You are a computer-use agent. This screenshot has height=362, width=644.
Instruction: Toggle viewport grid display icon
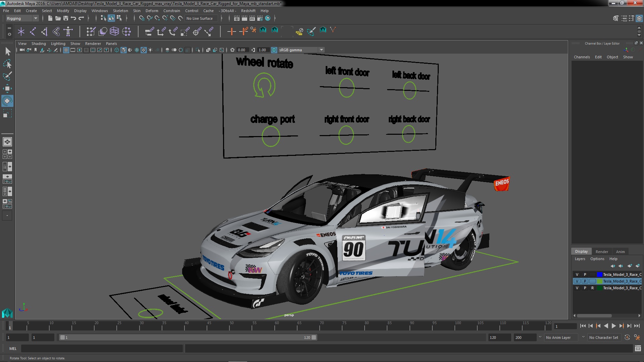tap(66, 50)
